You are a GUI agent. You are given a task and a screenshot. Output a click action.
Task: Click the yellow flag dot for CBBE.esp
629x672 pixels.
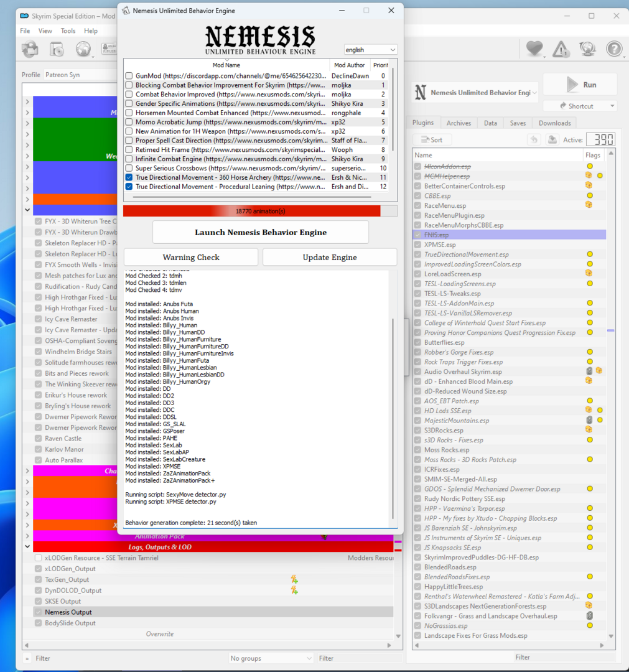tap(590, 195)
